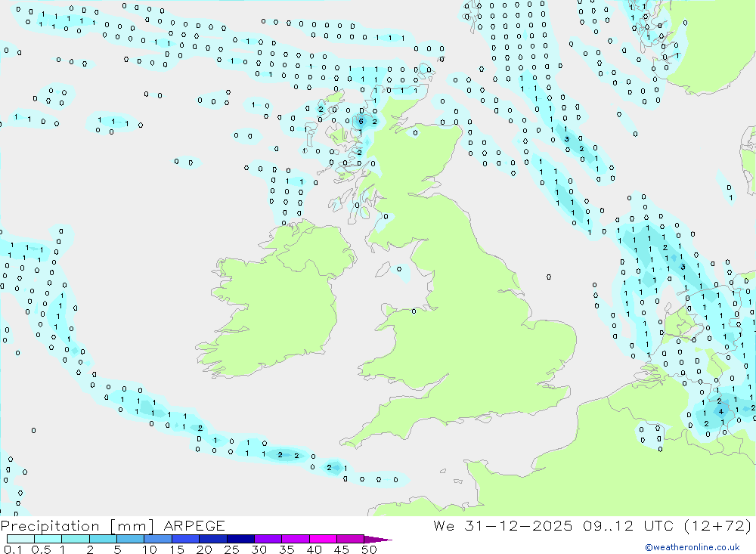Choose the 15–20 mm legend swatch

[185, 539]
